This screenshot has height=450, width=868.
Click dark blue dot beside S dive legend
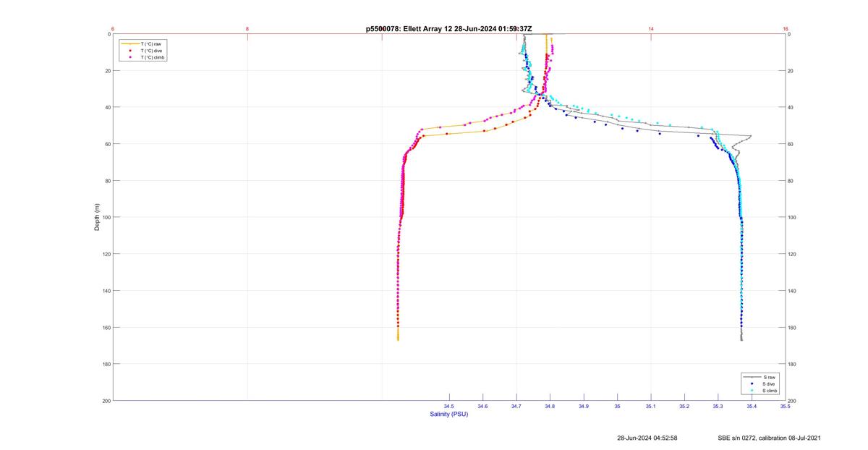point(752,384)
